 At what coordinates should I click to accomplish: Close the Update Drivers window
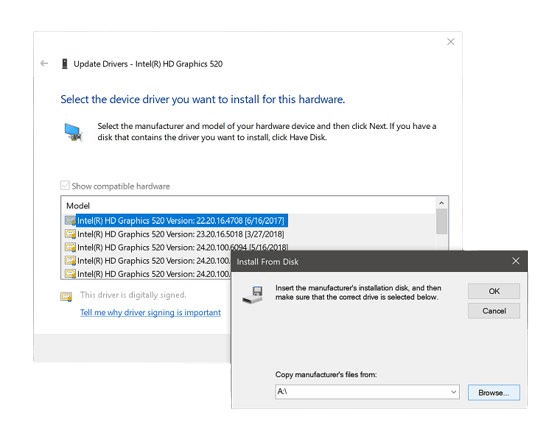pyautogui.click(x=451, y=42)
